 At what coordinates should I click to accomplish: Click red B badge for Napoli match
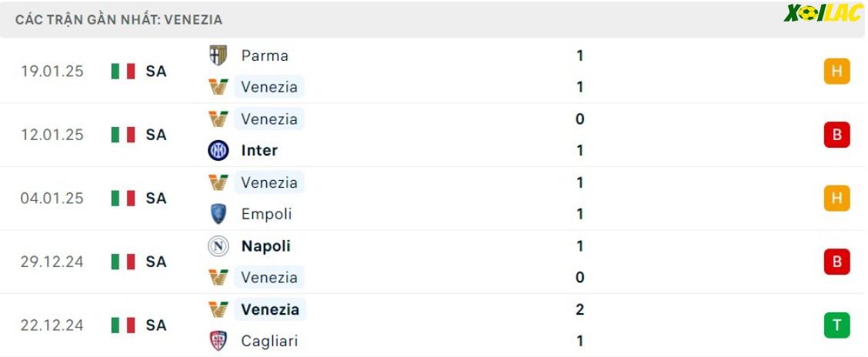pyautogui.click(x=836, y=262)
